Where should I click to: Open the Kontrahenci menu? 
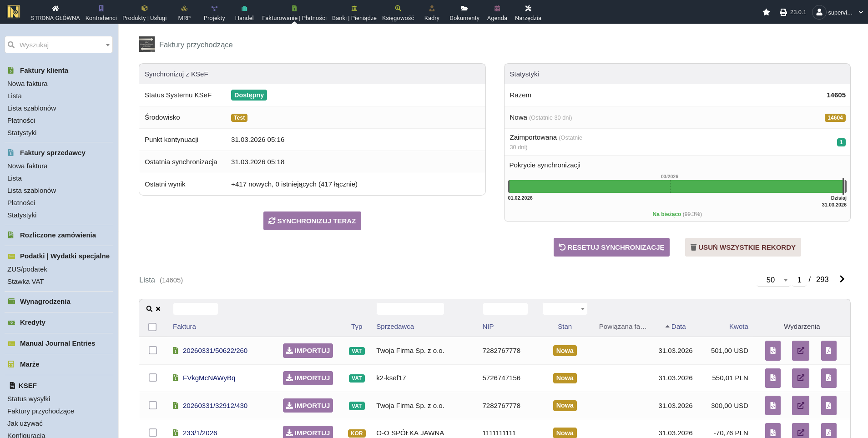101,12
